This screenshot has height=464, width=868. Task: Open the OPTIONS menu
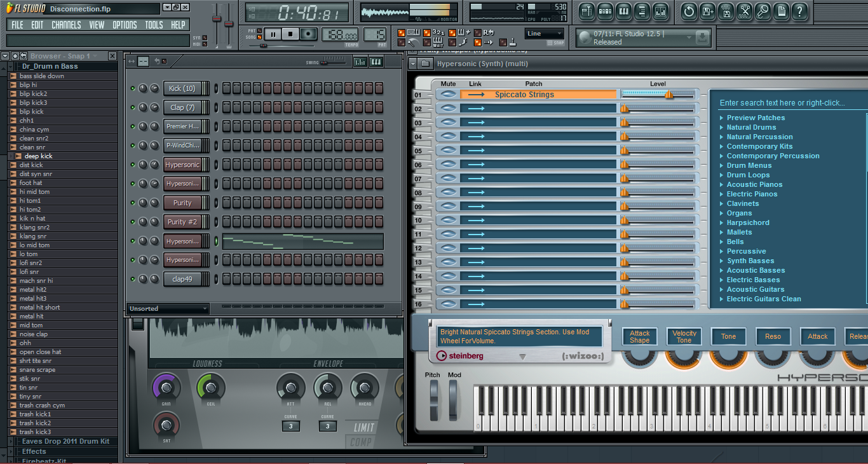point(125,25)
